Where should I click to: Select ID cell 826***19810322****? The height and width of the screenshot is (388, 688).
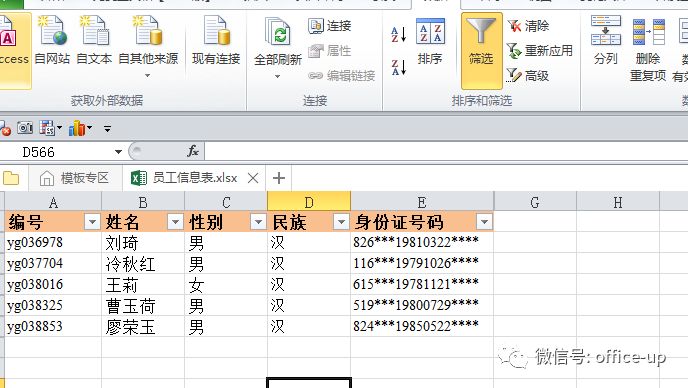422,242
